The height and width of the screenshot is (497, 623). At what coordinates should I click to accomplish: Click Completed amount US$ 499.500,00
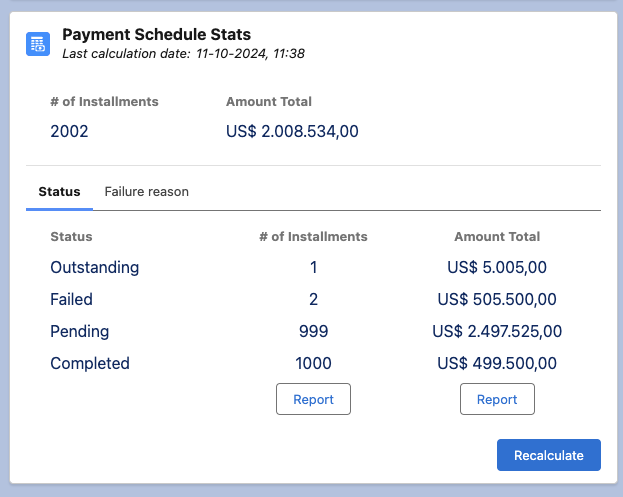[497, 363]
